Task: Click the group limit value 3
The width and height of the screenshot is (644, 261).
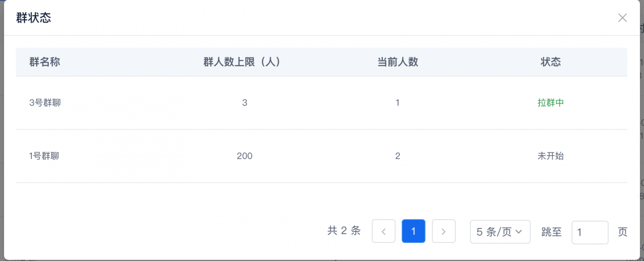Action: (x=245, y=103)
